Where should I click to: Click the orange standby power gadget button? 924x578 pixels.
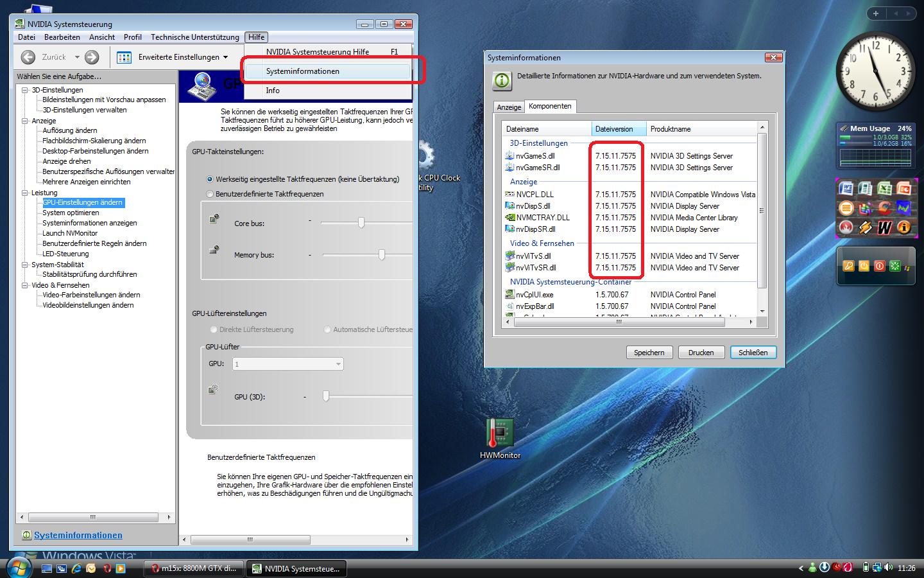coord(864,266)
